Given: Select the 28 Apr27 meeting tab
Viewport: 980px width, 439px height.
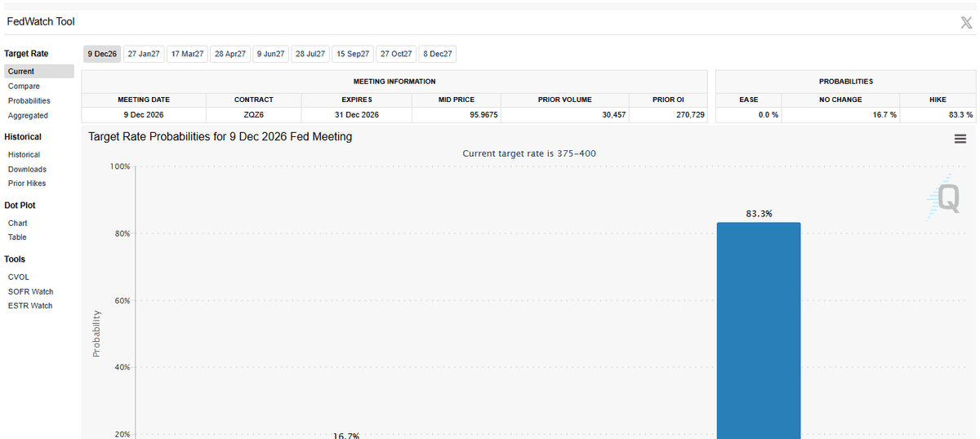Looking at the screenshot, I should tap(229, 54).
